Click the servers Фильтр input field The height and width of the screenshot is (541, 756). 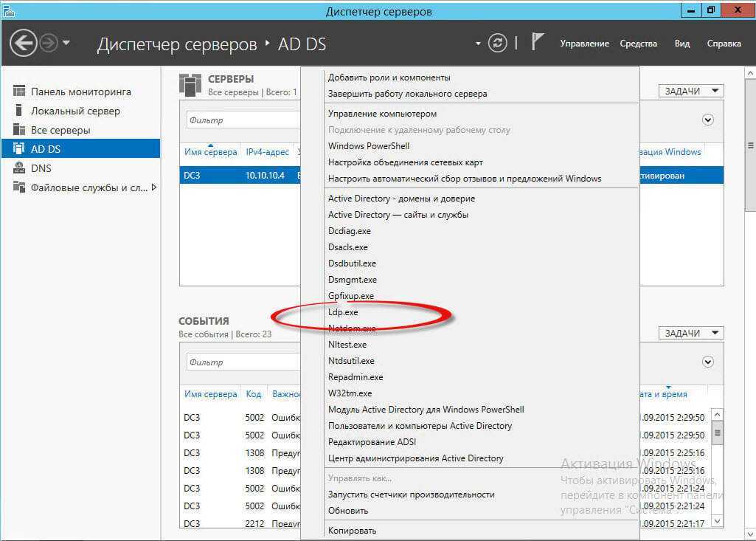tap(243, 120)
